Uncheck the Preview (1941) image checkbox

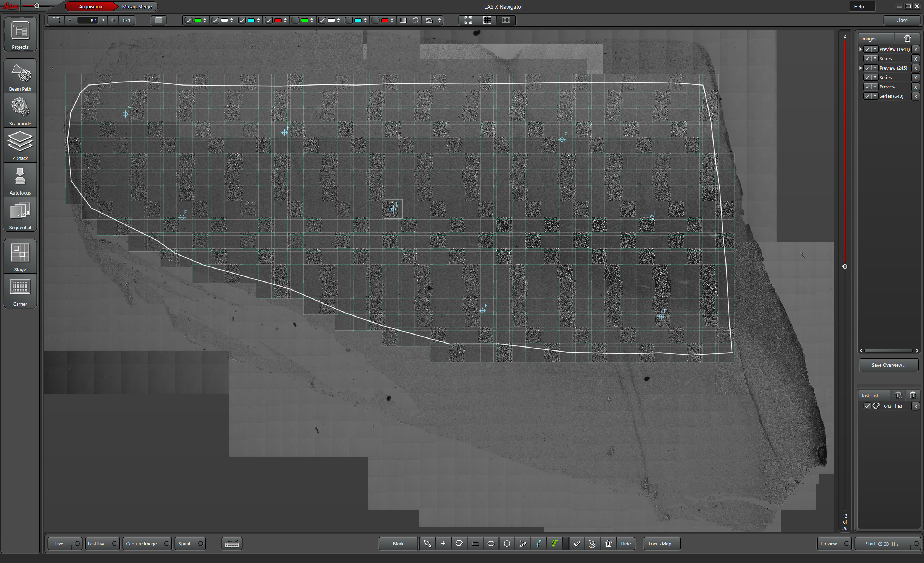[x=867, y=49]
